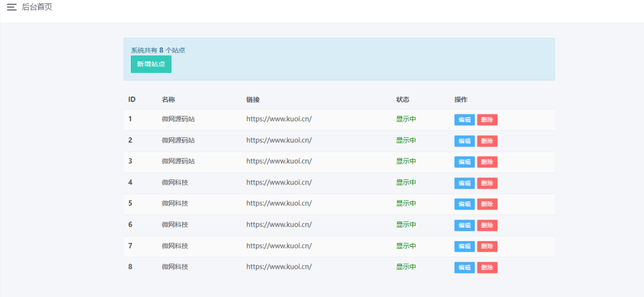This screenshot has width=644, height=297.
Task: Delete site number 6
Action: click(487, 225)
